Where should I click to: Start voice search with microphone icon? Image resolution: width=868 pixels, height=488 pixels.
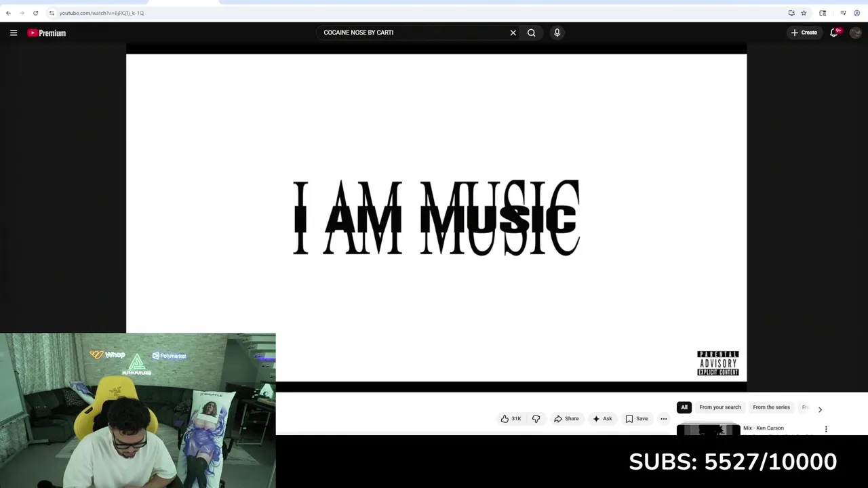point(557,33)
